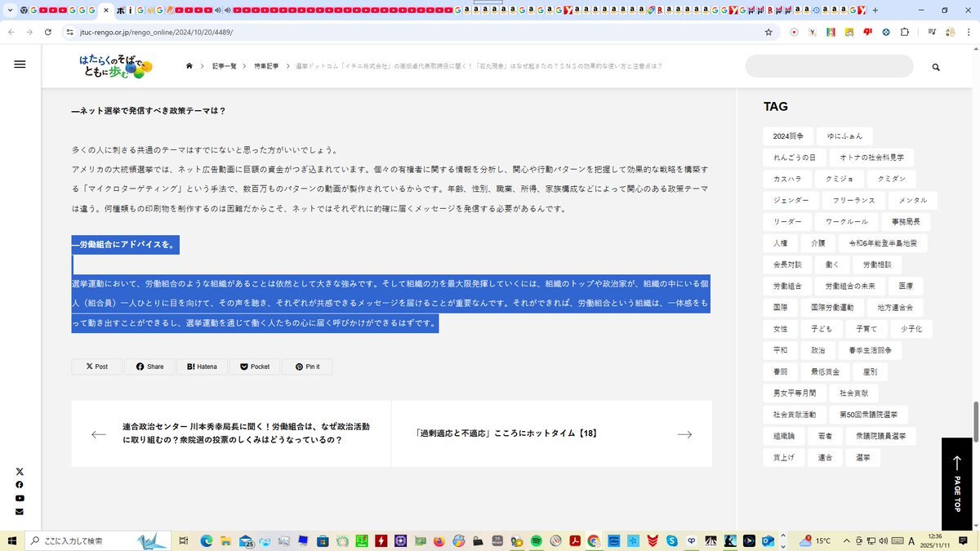The width and height of the screenshot is (980, 551).
Task: Save article with Pocket button
Action: 255,367
